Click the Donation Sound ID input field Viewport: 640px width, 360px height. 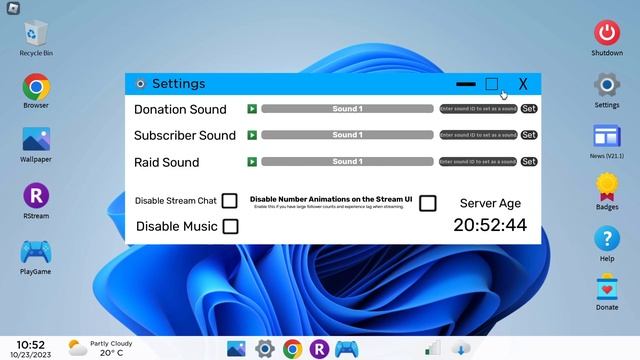coord(478,109)
